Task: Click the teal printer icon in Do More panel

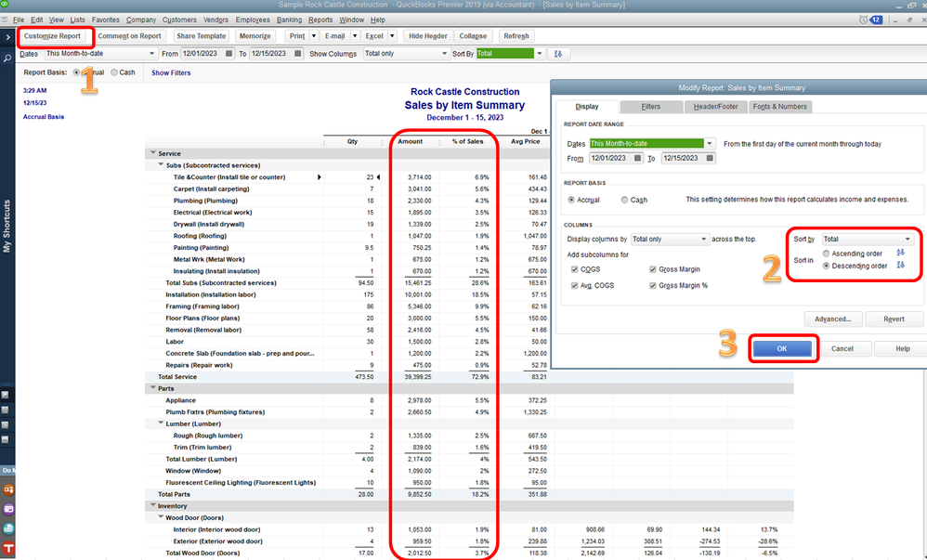Action: pos(8,528)
